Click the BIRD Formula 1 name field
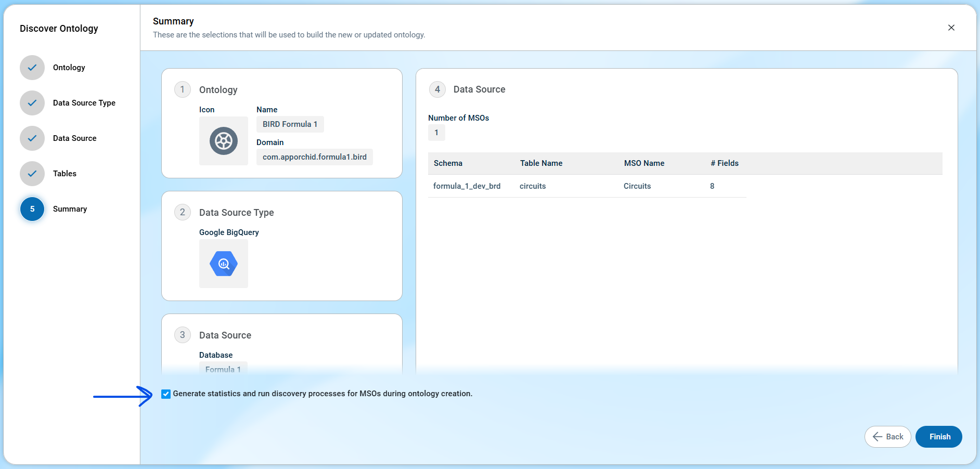Image resolution: width=980 pixels, height=469 pixels. tap(290, 124)
